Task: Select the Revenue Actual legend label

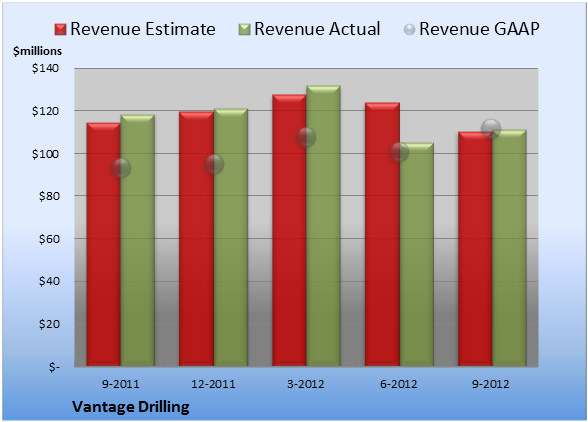Action: [317, 29]
